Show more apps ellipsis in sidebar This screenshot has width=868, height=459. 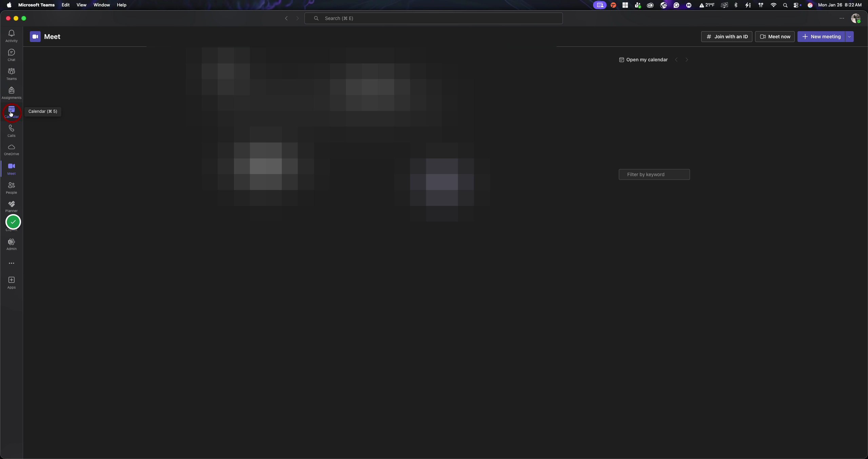click(x=11, y=263)
